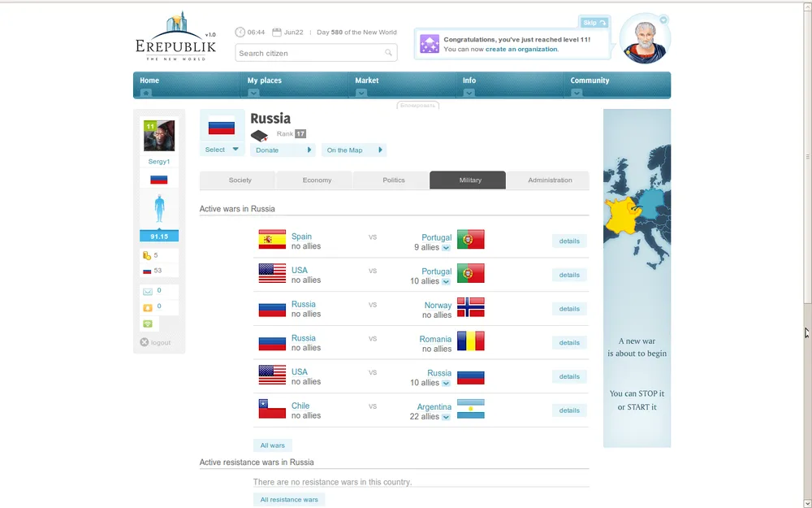Image resolution: width=812 pixels, height=508 pixels.
Task: Expand the Community menu arrow
Action: point(577,93)
